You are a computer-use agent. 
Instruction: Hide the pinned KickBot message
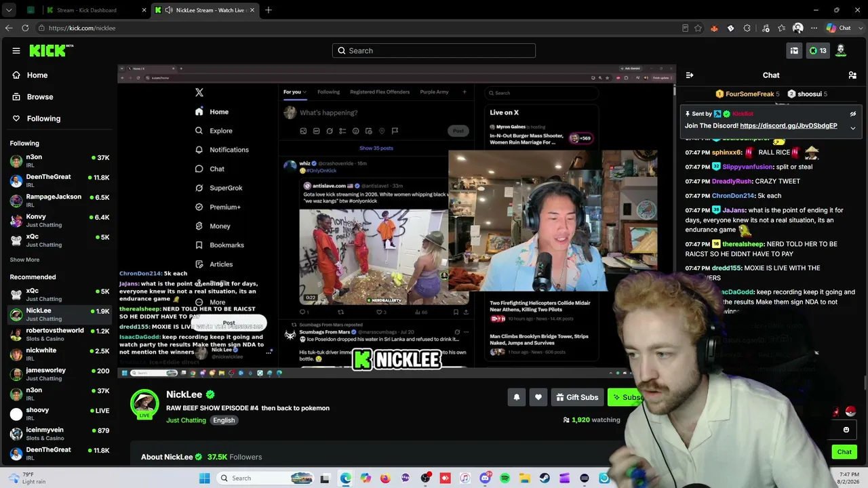coord(853,114)
